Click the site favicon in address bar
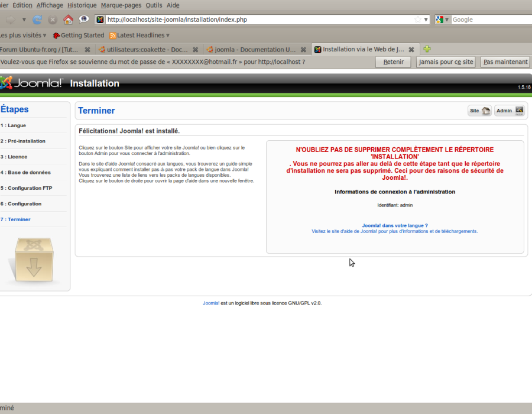 [x=100, y=20]
